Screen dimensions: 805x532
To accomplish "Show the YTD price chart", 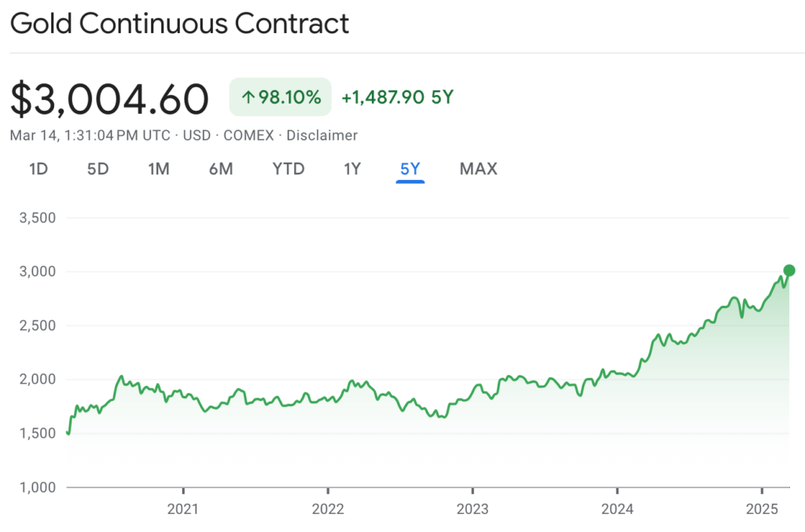I will [x=289, y=169].
